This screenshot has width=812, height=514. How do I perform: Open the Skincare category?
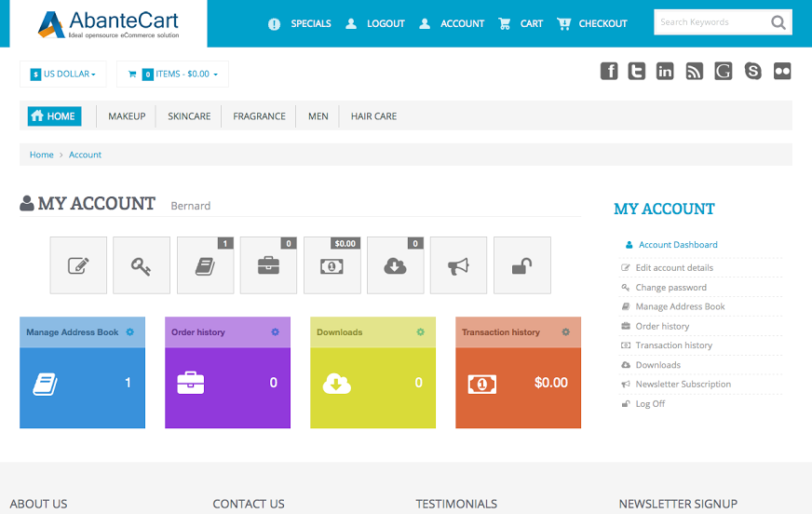click(x=189, y=116)
